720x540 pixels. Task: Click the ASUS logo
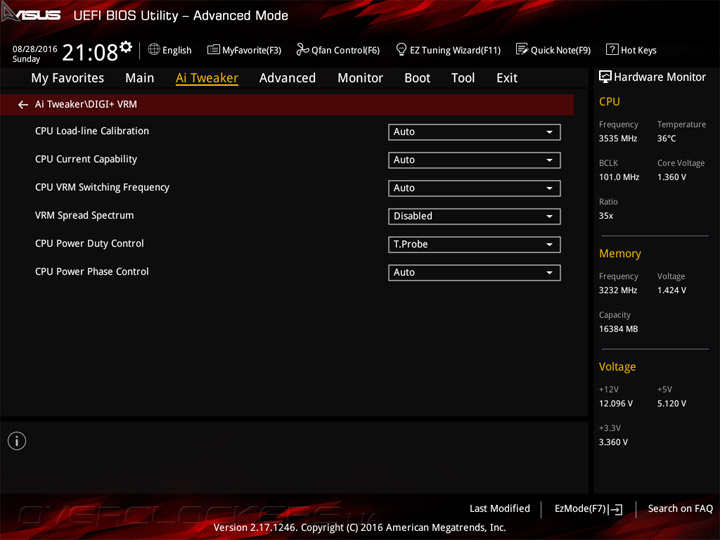31,13
